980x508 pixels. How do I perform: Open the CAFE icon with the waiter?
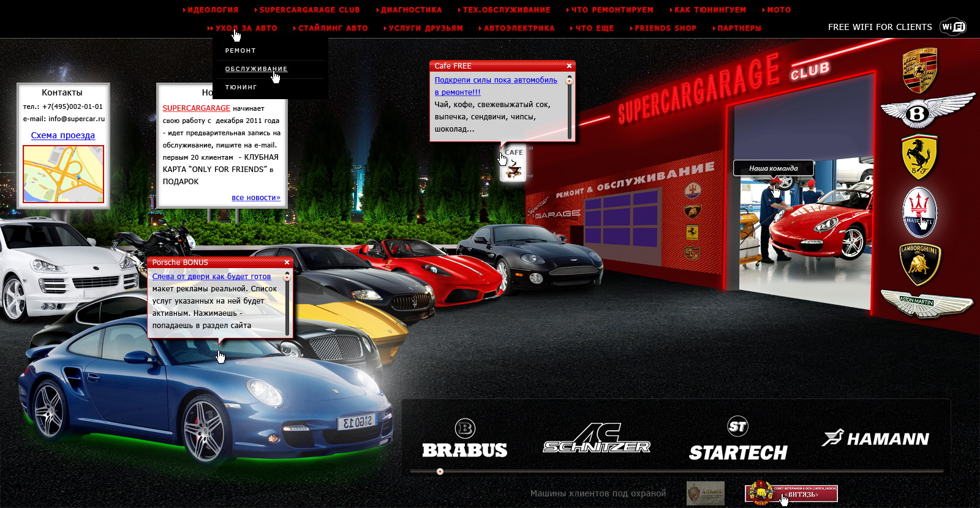click(x=513, y=164)
